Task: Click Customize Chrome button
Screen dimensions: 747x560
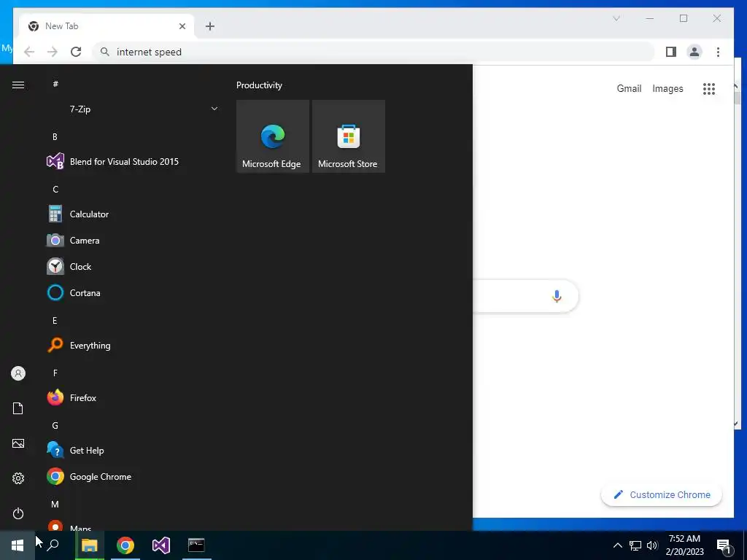Action: (661, 495)
